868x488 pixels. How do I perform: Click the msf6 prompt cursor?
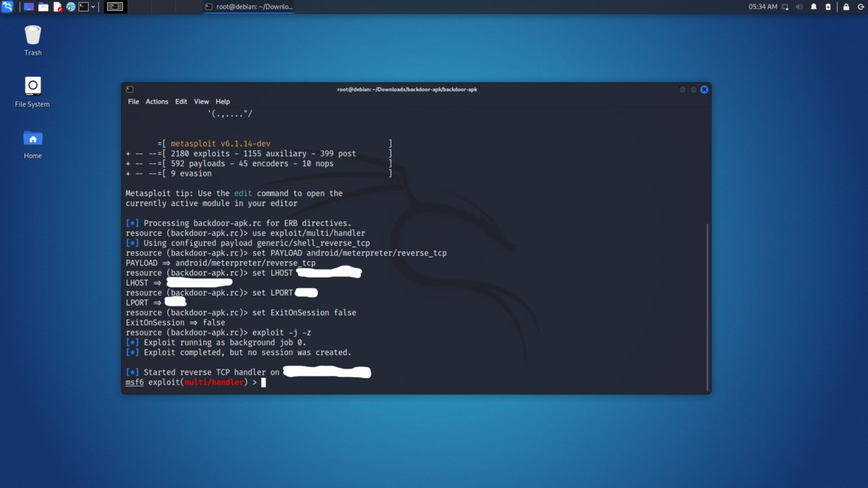[263, 382]
